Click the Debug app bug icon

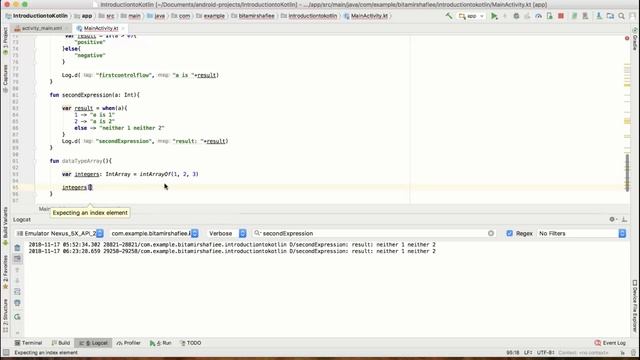point(516,16)
